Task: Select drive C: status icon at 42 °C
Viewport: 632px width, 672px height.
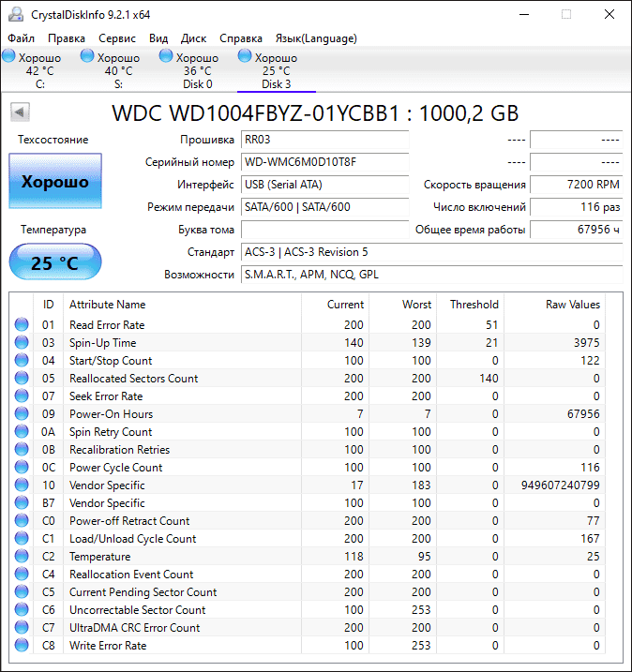Action: click(8, 57)
